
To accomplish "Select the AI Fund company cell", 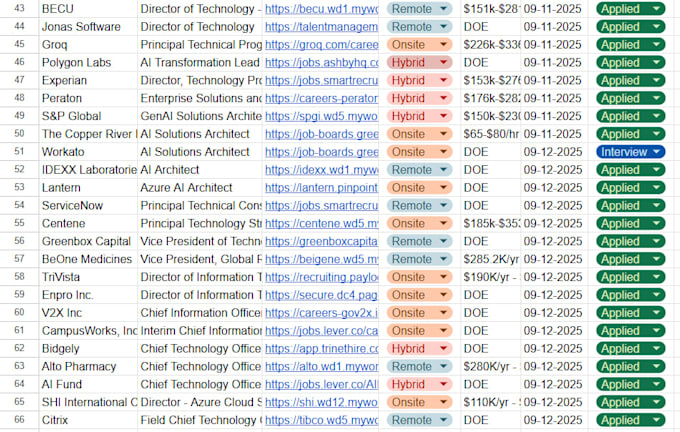I will [88, 384].
